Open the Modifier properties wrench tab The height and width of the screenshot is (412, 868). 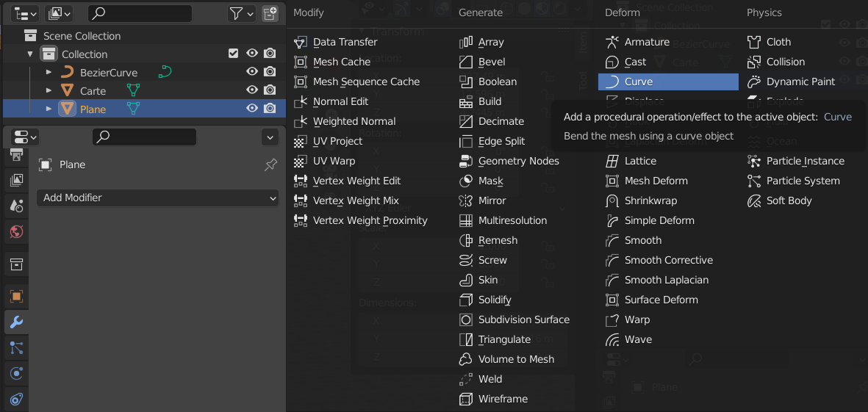[16, 322]
